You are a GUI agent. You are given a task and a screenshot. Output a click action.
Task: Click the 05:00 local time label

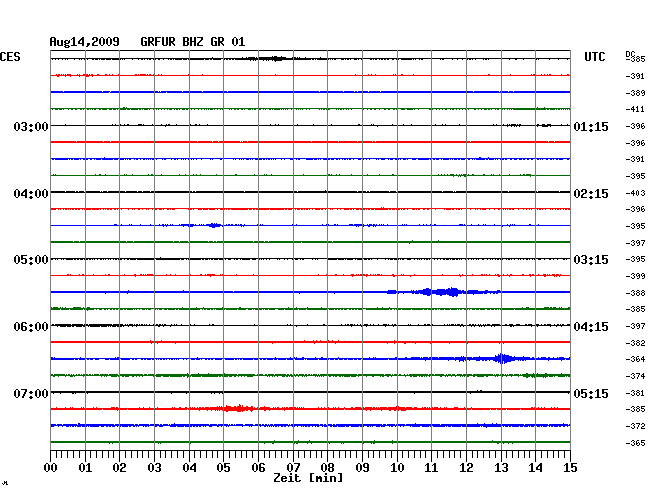tap(31, 260)
